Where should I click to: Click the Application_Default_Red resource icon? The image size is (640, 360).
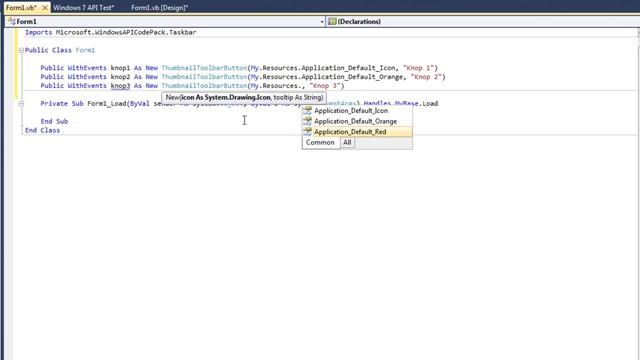coord(307,132)
